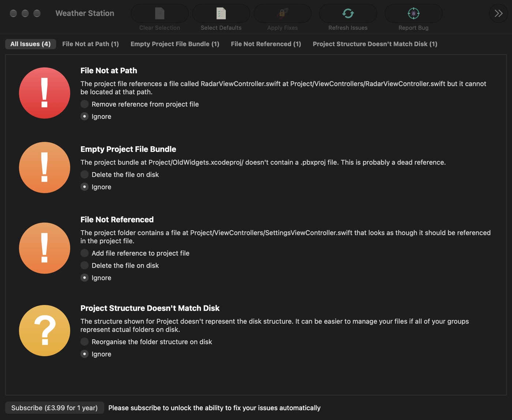Switch to the All Issues (4) tab

tap(30, 44)
